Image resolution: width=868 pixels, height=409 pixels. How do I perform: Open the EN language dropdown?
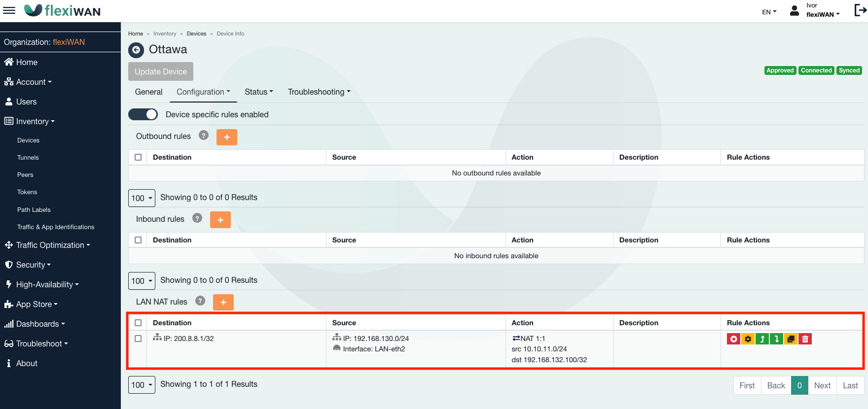tap(769, 12)
